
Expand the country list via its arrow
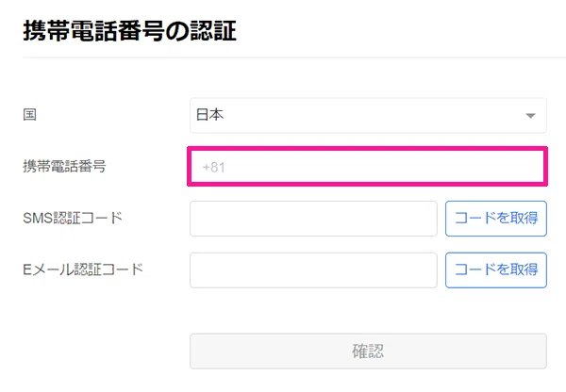(530, 116)
